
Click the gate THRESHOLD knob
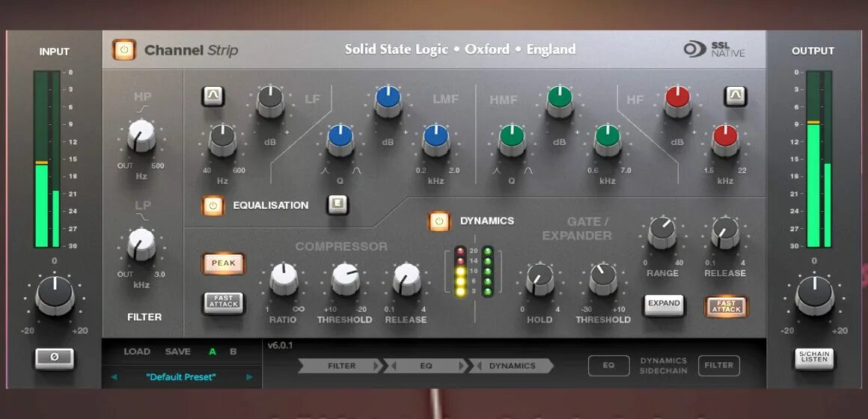[603, 279]
